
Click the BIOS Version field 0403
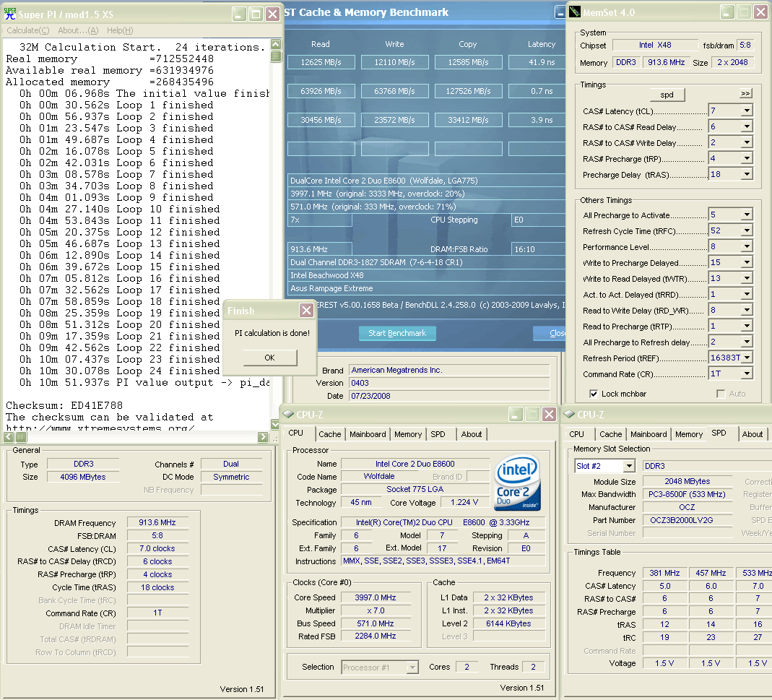[x=449, y=383]
